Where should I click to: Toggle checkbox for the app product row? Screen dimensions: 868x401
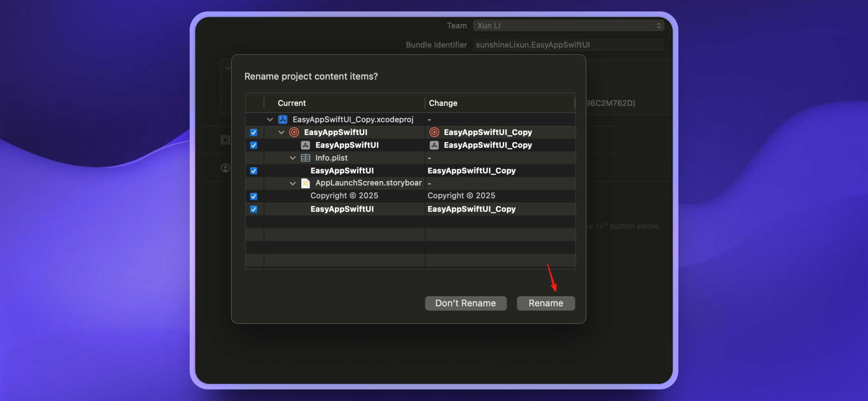click(253, 145)
